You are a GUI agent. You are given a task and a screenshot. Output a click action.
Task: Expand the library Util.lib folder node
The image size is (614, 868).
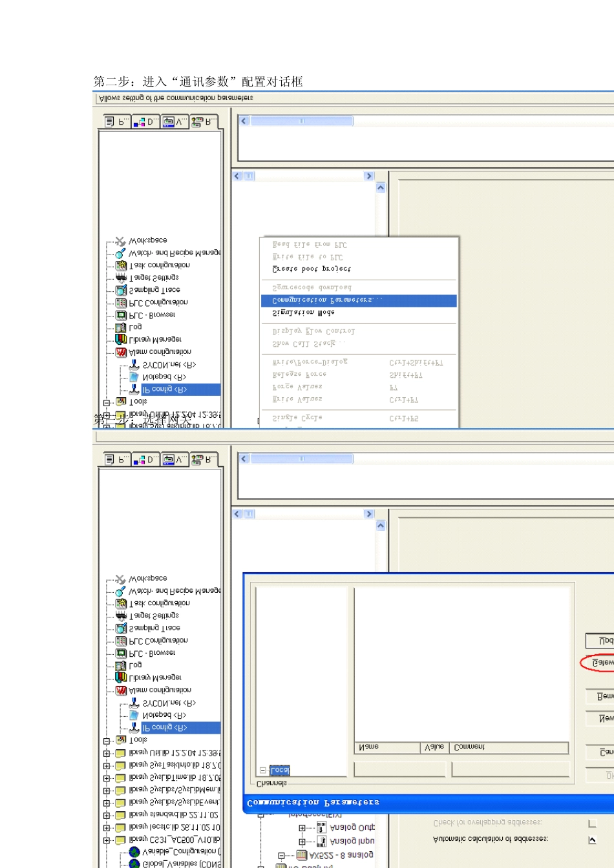pyautogui.click(x=107, y=753)
